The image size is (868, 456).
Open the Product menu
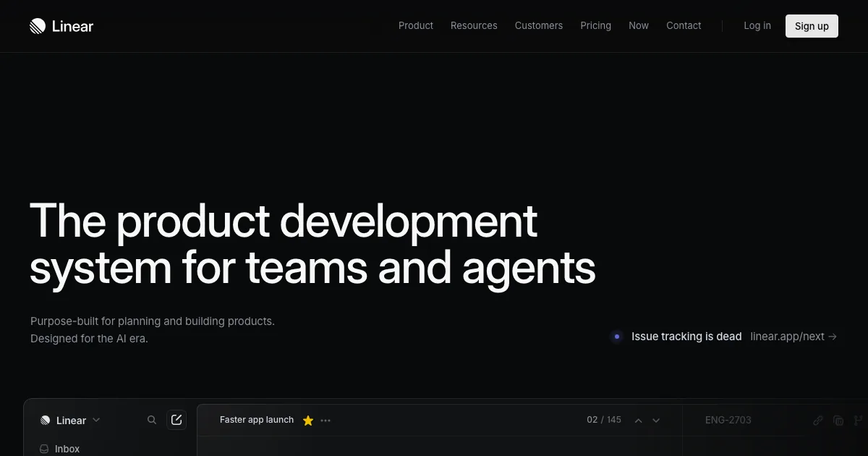[x=416, y=25]
